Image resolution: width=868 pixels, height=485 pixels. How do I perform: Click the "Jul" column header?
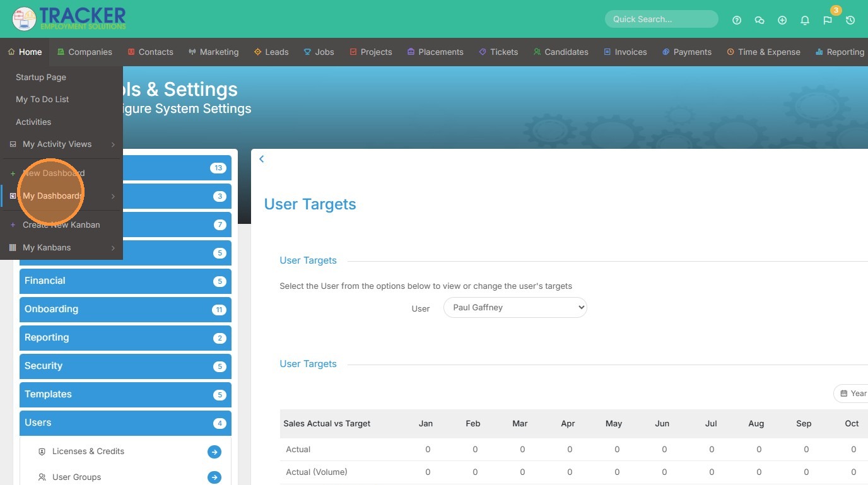[711, 424]
